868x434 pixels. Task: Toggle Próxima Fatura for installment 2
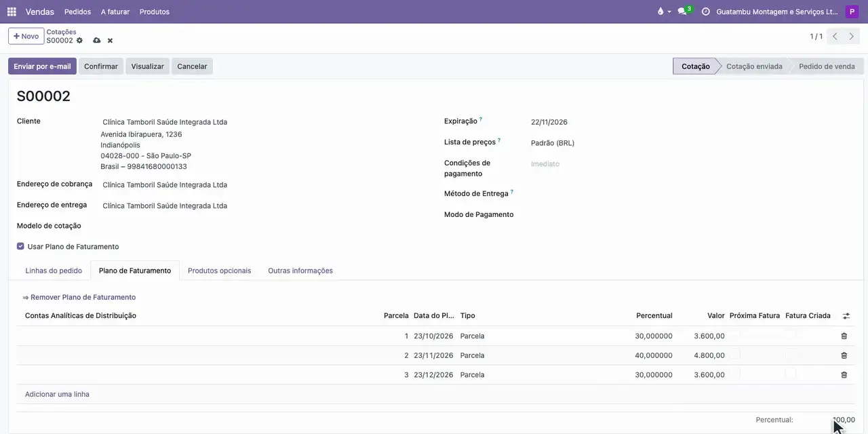[x=735, y=354]
